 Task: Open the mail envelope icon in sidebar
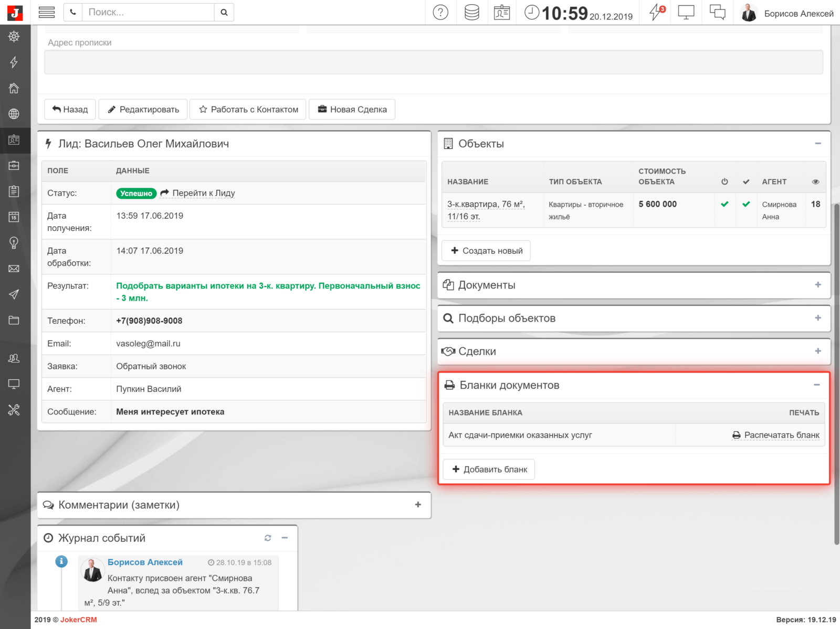click(14, 269)
